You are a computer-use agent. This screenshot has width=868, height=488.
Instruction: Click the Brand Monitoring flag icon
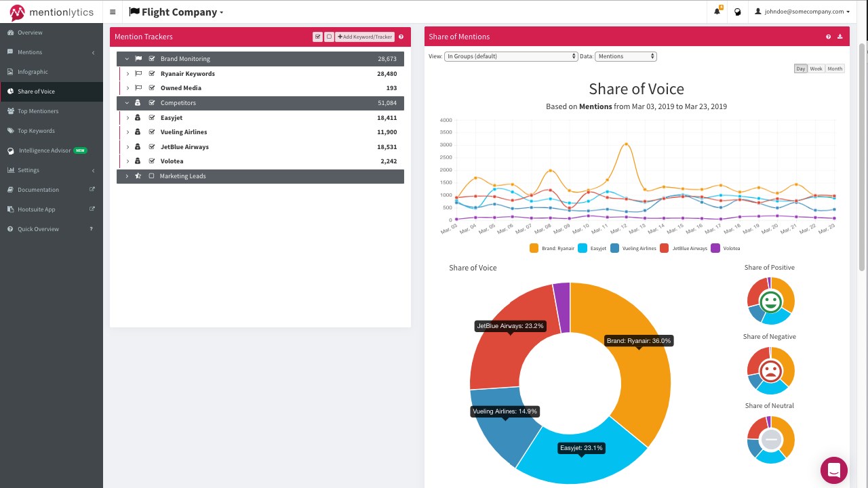(x=138, y=59)
